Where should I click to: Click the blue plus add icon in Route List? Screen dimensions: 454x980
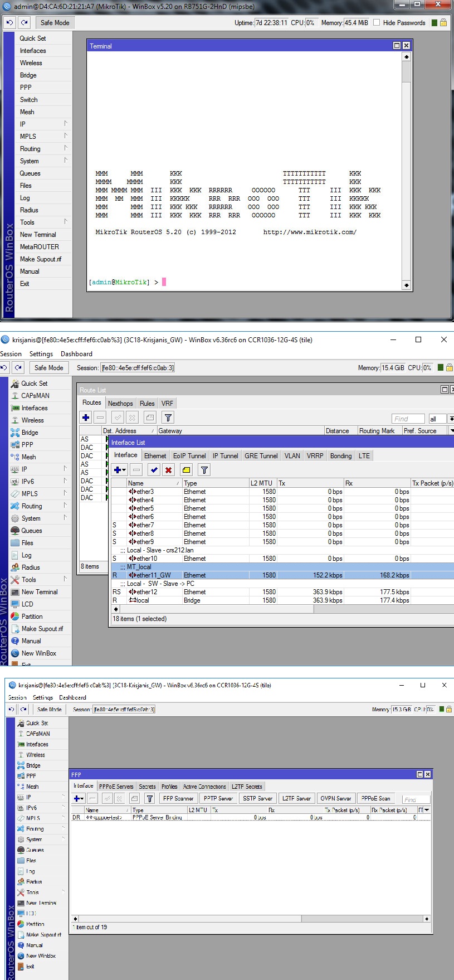click(86, 417)
